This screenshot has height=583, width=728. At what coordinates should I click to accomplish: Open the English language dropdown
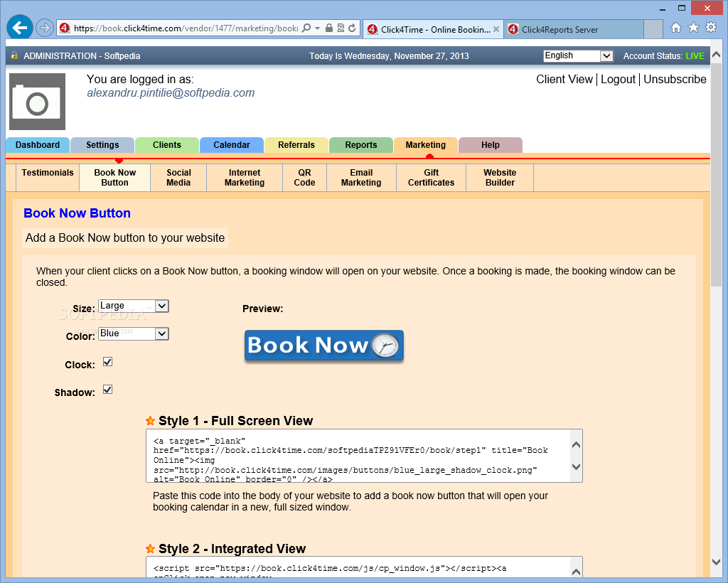pyautogui.click(x=579, y=55)
